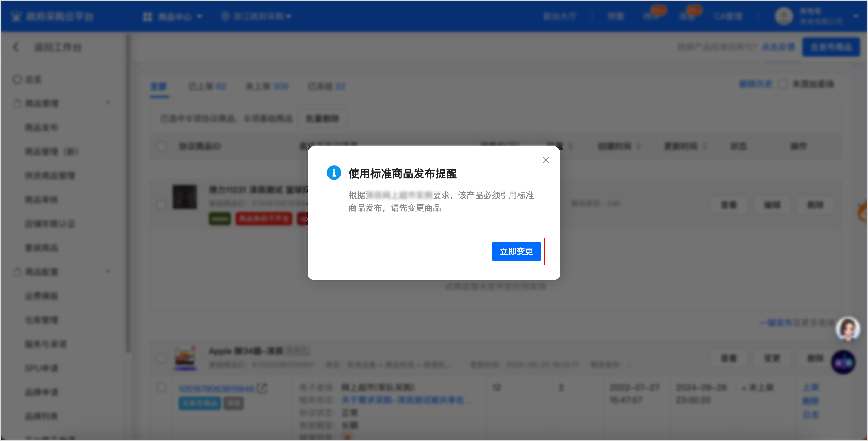Click the external link icon beside product ID
Image resolution: width=868 pixels, height=441 pixels.
[262, 388]
